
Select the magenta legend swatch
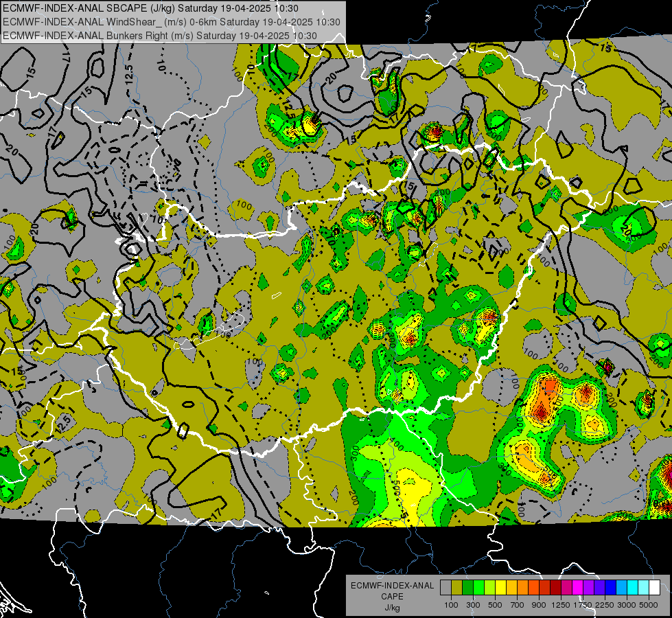578,588
